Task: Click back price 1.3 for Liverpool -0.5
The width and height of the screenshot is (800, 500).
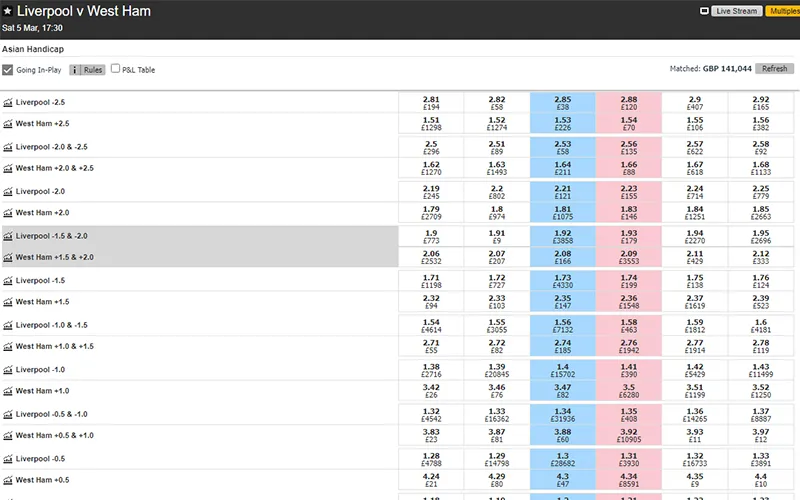Action: click(563, 459)
